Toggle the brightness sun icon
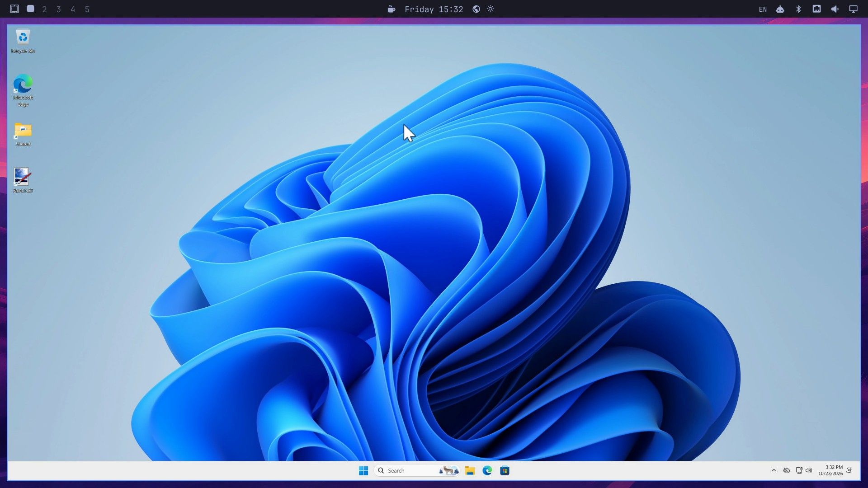This screenshot has height=488, width=868. (x=491, y=9)
